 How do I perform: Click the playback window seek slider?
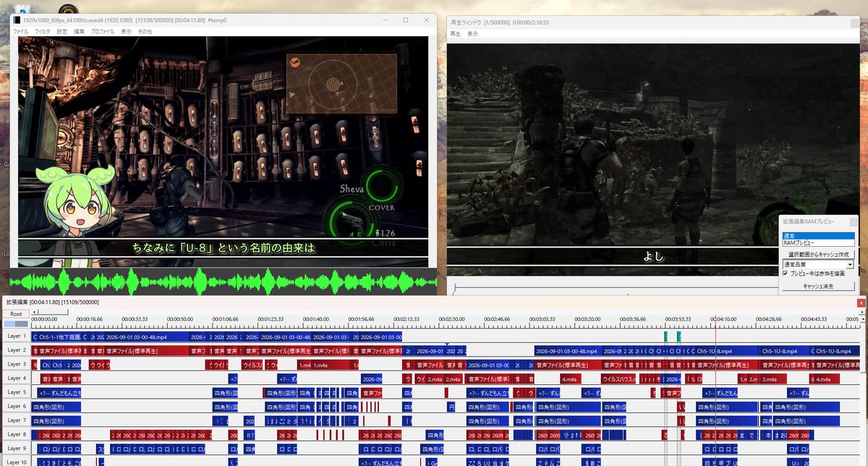[615, 288]
